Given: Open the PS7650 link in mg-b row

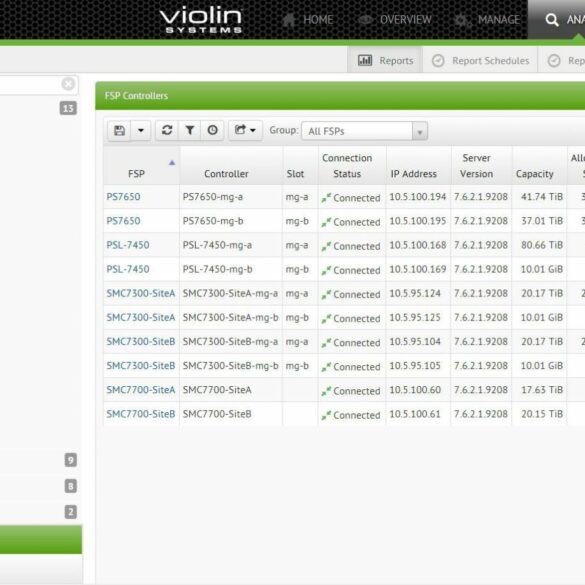Looking at the screenshot, I should point(123,221).
